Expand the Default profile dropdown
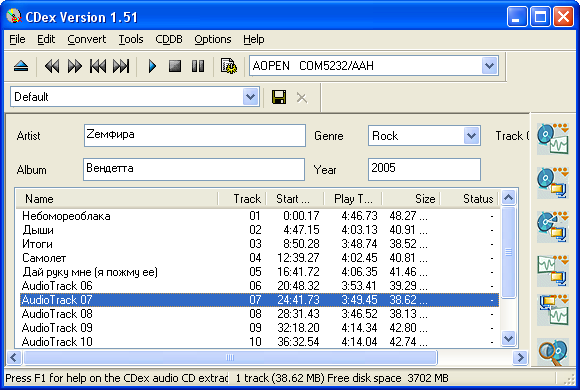This screenshot has height=390, width=580. [x=251, y=97]
